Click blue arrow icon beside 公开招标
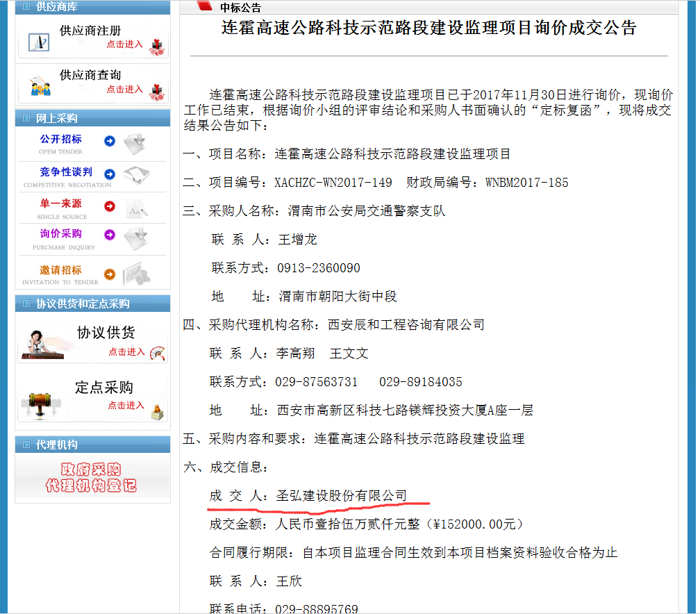Image resolution: width=700 pixels, height=614 pixels. pos(109,142)
